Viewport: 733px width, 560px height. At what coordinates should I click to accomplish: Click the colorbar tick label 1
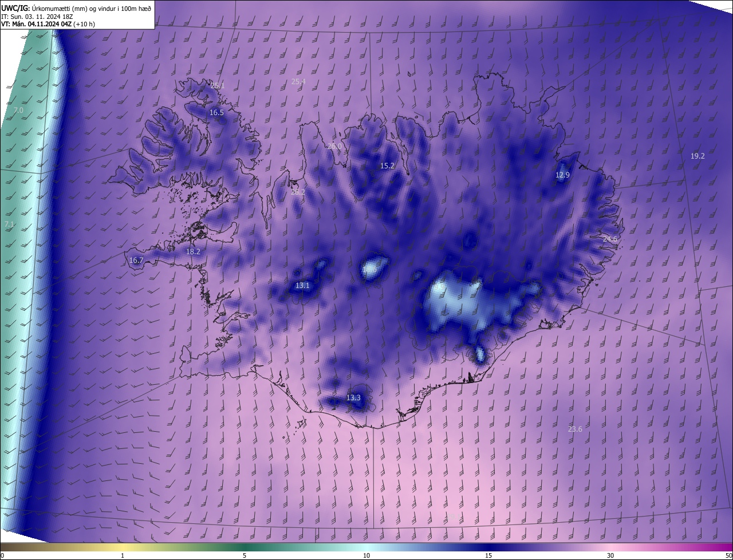pyautogui.click(x=123, y=556)
